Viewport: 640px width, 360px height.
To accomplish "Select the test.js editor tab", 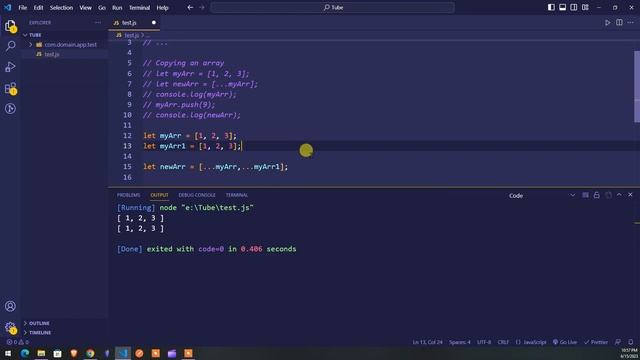I will click(134, 23).
